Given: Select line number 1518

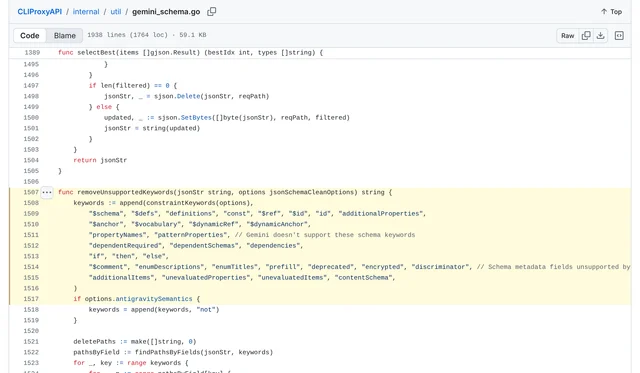Looking at the screenshot, I should 31,310.
